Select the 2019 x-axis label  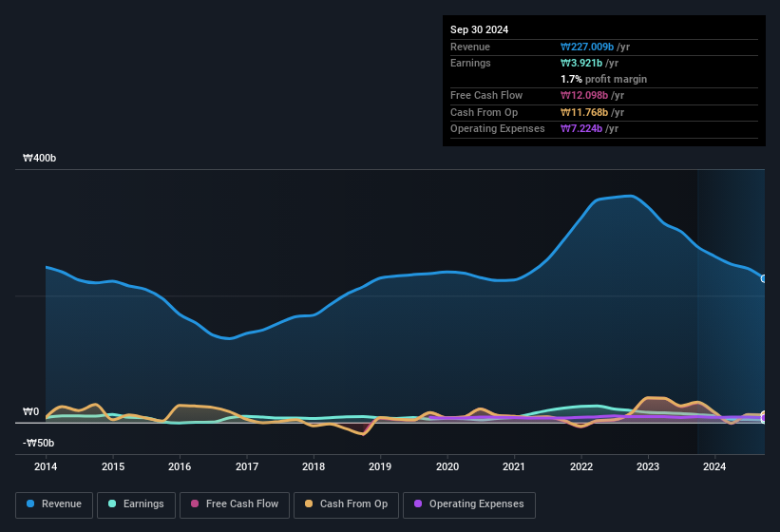tap(380, 466)
